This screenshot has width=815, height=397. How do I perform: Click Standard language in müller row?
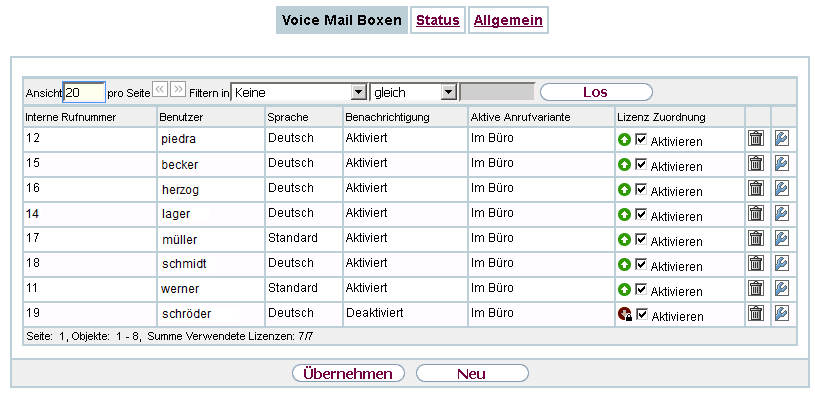point(293,238)
